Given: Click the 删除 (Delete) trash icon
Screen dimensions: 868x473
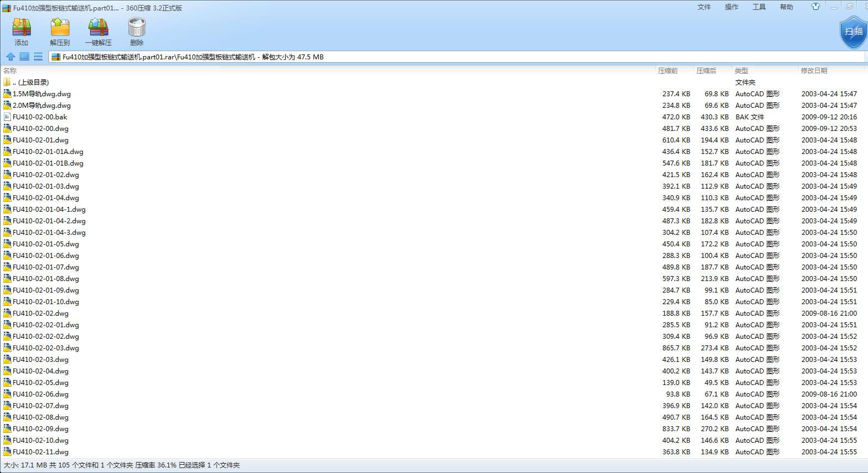Looking at the screenshot, I should pyautogui.click(x=137, y=32).
